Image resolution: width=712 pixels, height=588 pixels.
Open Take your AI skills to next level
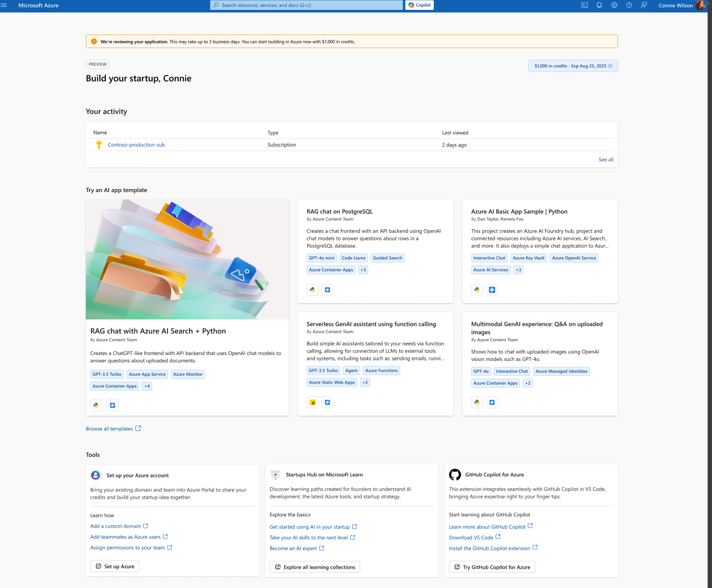pos(312,538)
